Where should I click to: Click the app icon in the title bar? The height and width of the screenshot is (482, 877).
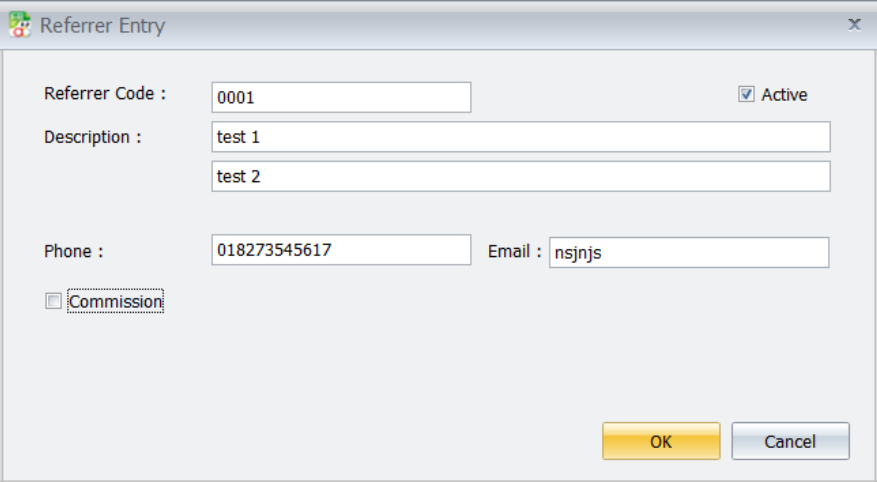(20, 25)
